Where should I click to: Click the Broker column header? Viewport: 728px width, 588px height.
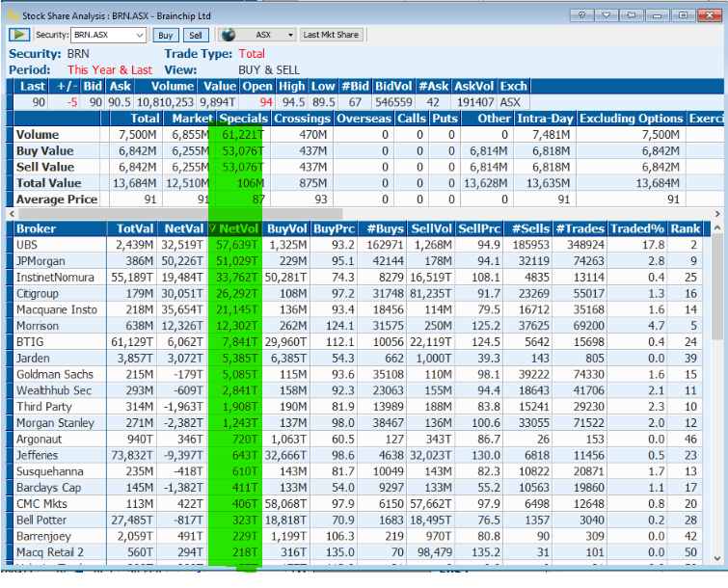coord(37,228)
